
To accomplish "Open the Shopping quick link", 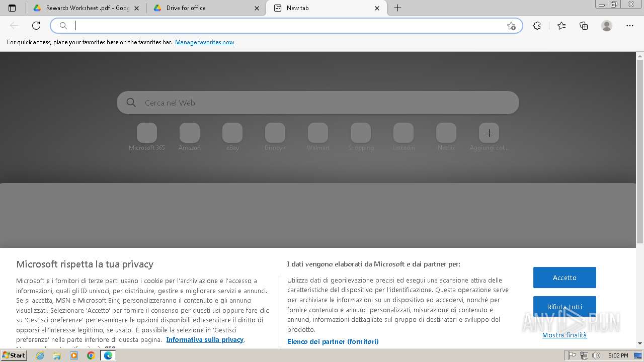I will coord(361,137).
